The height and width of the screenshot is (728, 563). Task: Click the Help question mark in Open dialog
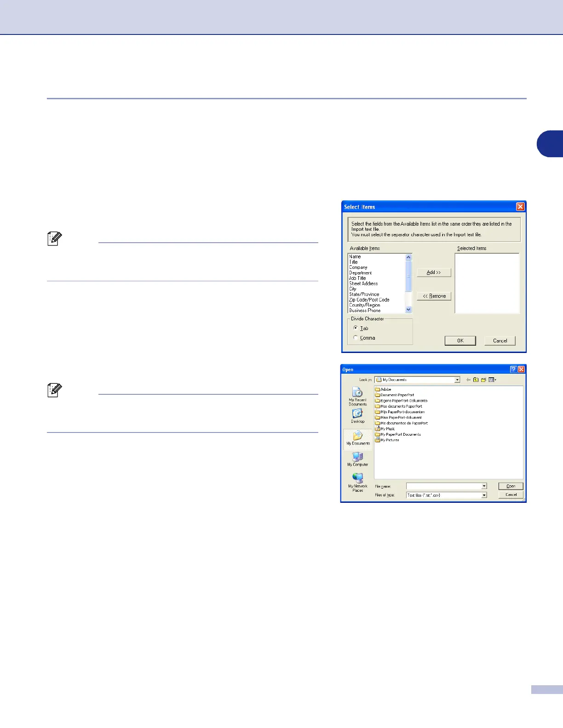(x=514, y=369)
